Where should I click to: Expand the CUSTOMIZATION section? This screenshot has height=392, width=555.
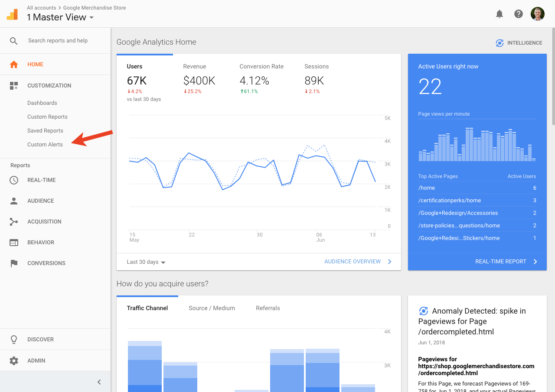(x=55, y=86)
